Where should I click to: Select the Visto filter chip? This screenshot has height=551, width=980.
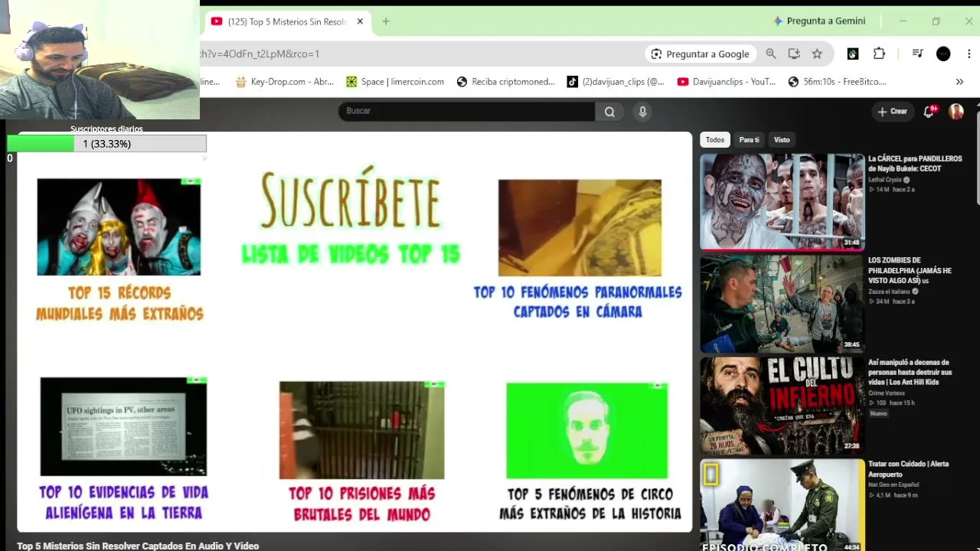click(x=782, y=140)
